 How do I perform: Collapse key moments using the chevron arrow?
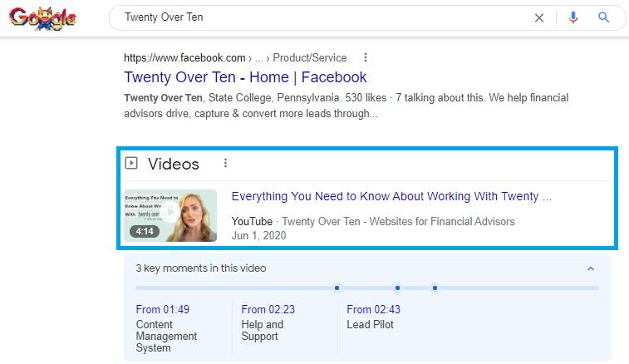[591, 268]
